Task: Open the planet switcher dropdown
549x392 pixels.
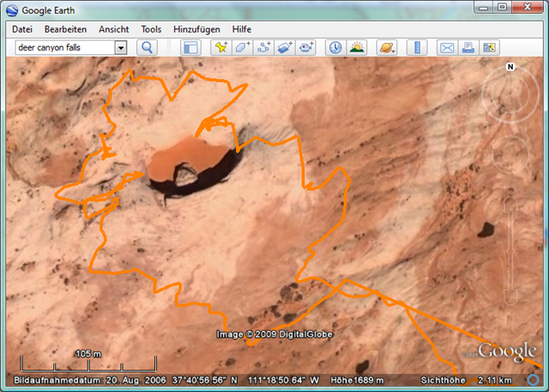Action: [386, 48]
